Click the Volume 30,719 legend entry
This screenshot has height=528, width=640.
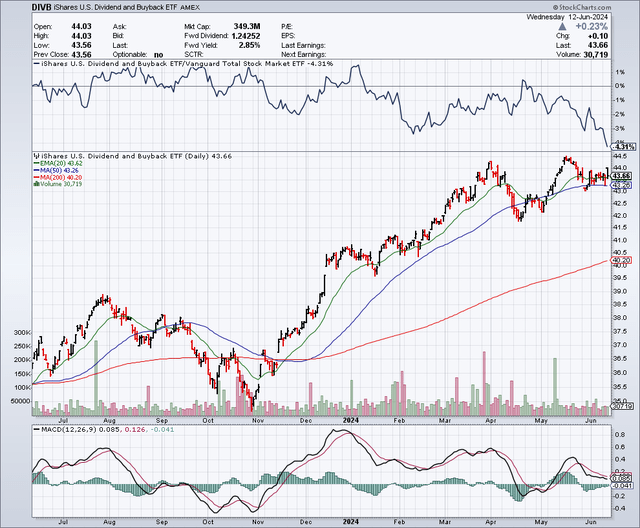coord(58,184)
